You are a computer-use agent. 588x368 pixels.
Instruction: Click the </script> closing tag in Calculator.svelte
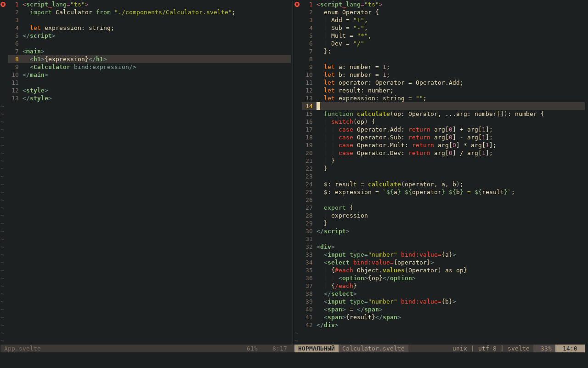point(333,231)
